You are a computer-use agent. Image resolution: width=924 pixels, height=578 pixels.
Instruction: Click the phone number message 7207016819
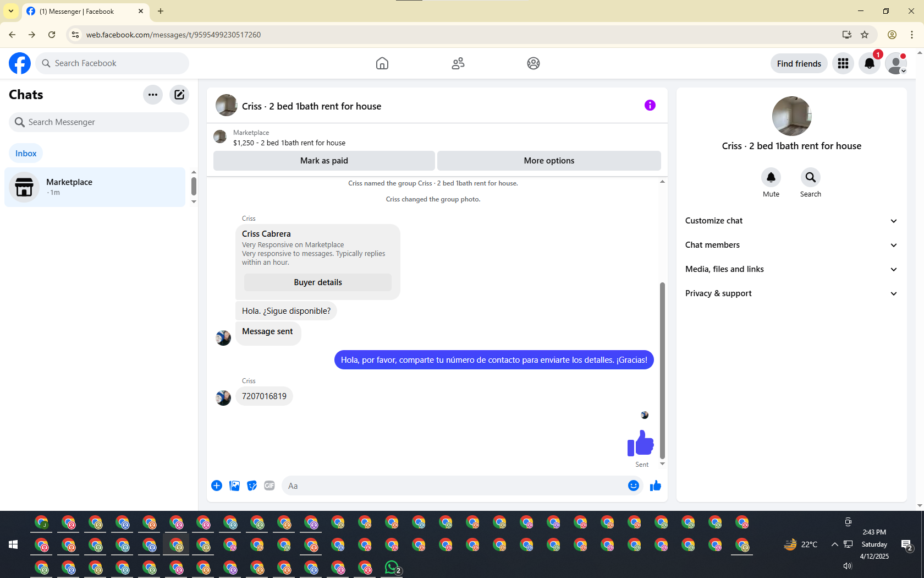tap(264, 396)
